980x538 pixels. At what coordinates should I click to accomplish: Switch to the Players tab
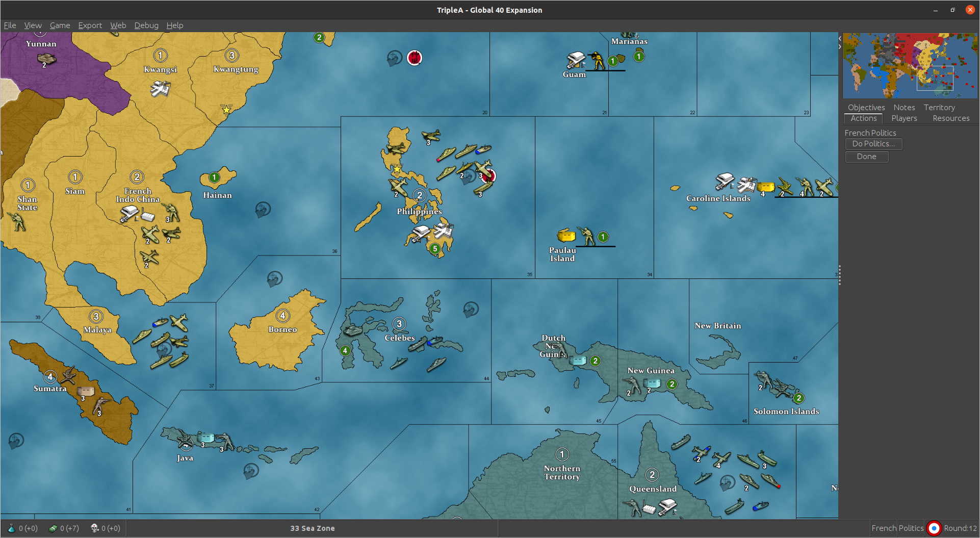coord(904,118)
